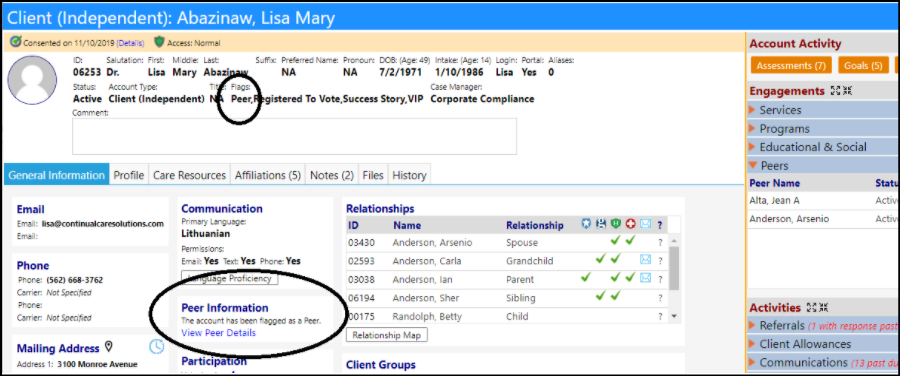Click the Relationship column header
Image resolution: width=900 pixels, height=376 pixels.
[x=535, y=226]
